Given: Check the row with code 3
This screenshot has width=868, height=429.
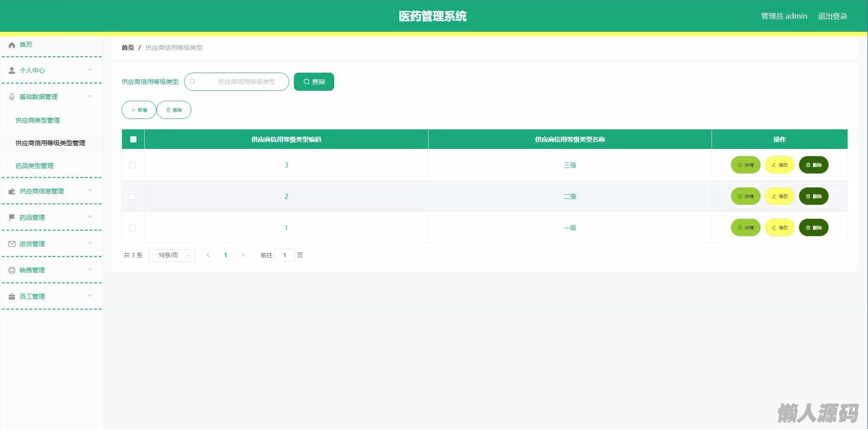Looking at the screenshot, I should coord(132,165).
